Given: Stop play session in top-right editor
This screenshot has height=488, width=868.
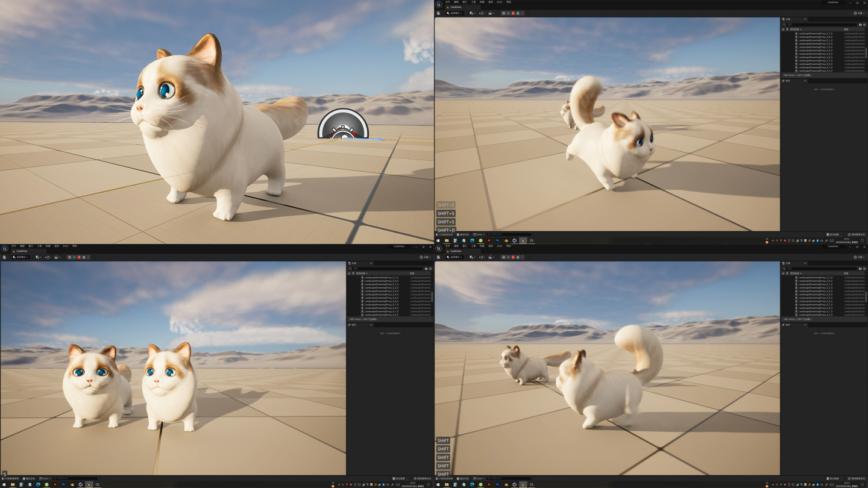Looking at the screenshot, I should click(513, 13).
